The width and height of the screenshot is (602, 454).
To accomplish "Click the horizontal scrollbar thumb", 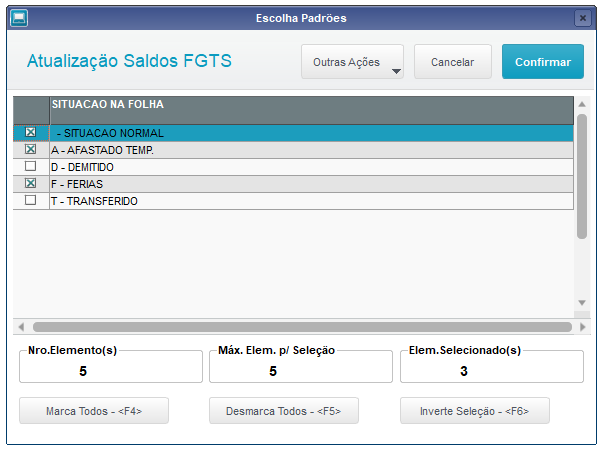I will [x=303, y=327].
